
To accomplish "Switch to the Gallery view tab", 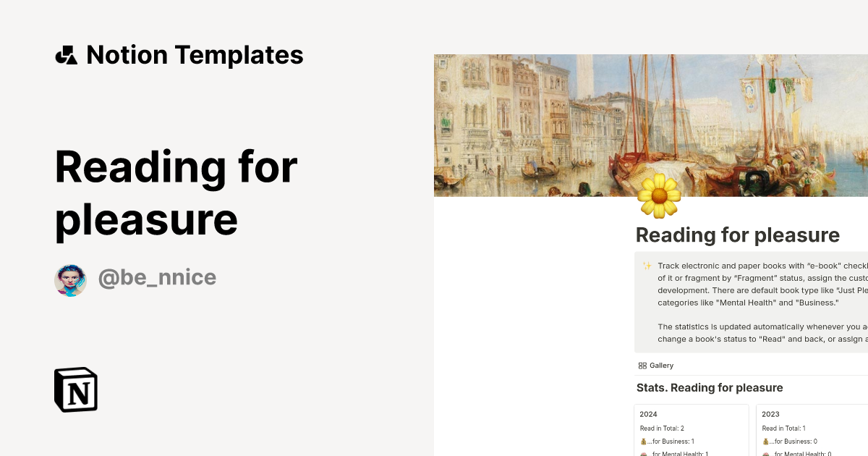I will coord(655,365).
